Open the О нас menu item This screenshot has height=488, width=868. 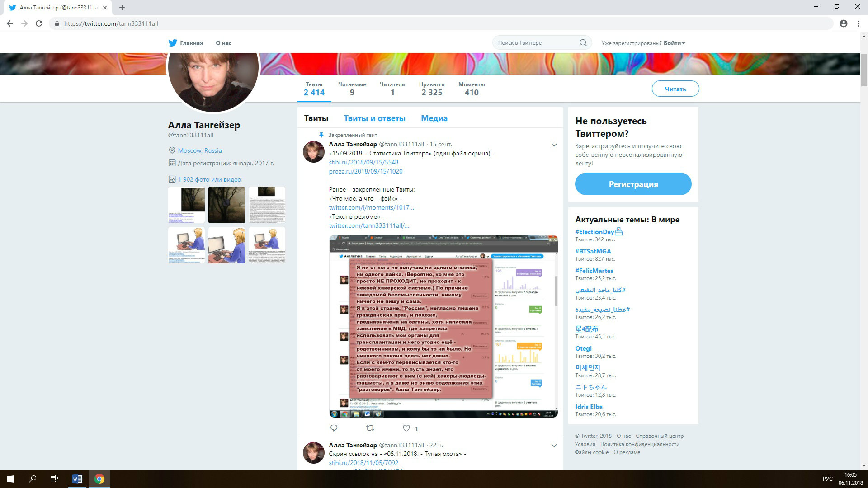point(223,43)
